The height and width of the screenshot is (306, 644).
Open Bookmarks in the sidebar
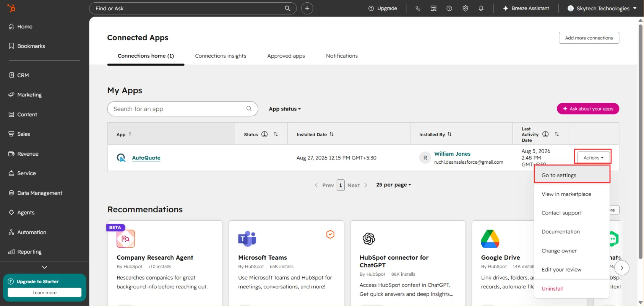(27, 46)
